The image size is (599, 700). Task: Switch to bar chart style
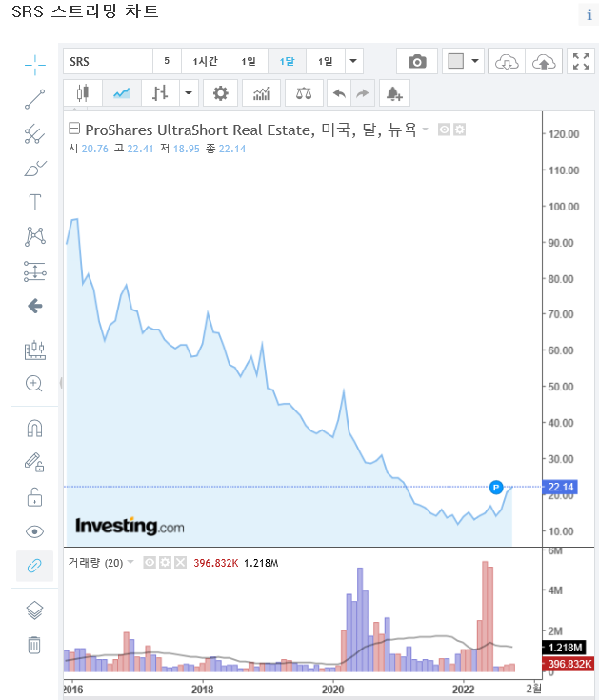(x=160, y=93)
